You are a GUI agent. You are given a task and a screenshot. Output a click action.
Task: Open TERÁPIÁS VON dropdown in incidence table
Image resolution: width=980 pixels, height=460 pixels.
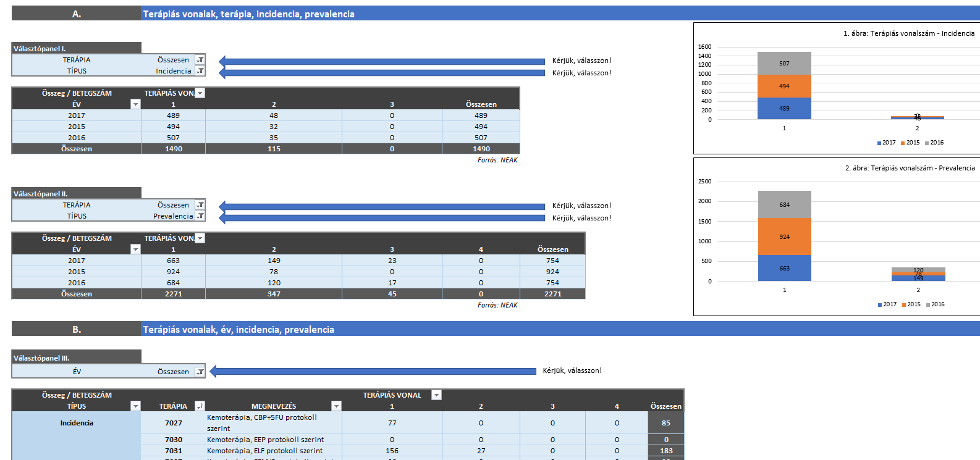pos(200,93)
